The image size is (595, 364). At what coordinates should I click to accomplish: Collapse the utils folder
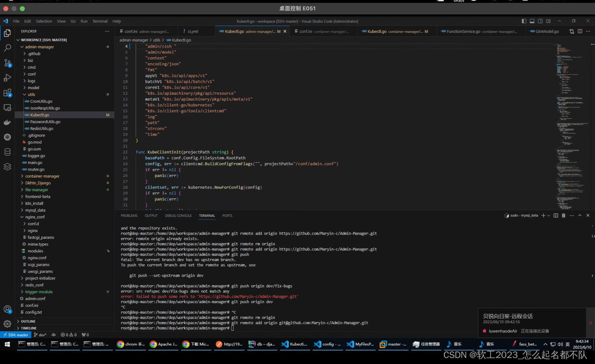(65, 94)
